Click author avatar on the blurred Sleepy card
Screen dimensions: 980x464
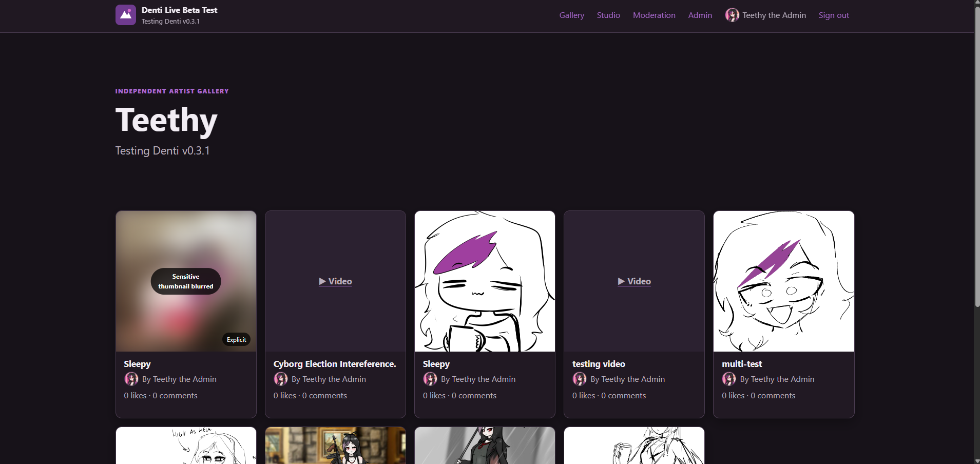(x=131, y=379)
